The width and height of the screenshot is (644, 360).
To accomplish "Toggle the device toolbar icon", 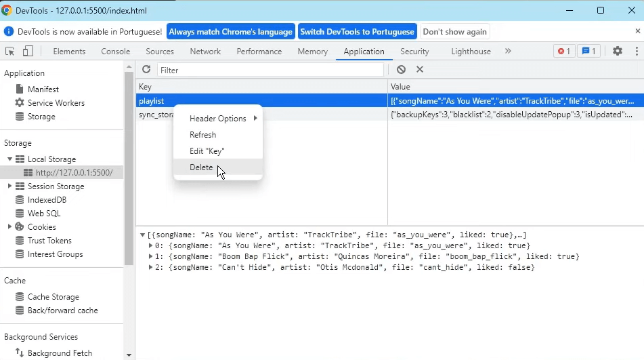I will pos(28,52).
